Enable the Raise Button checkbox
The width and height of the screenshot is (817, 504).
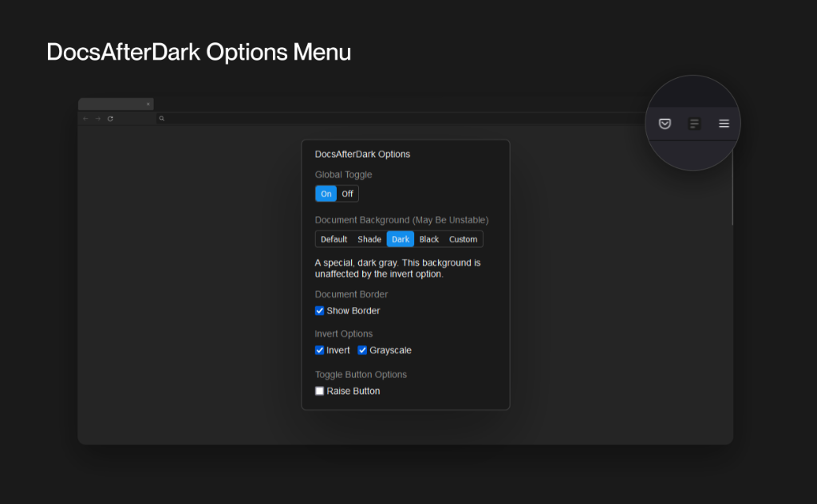click(x=319, y=391)
